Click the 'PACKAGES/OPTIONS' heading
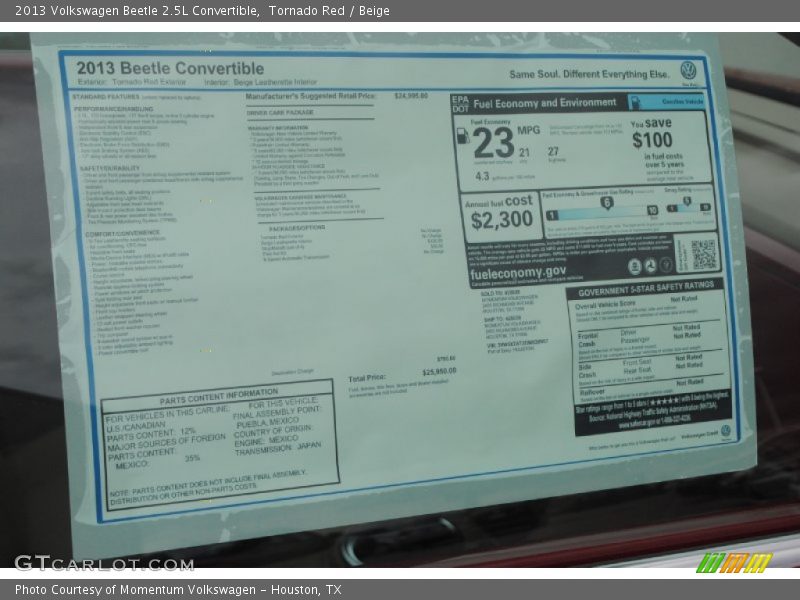The width and height of the screenshot is (800, 600). (297, 228)
